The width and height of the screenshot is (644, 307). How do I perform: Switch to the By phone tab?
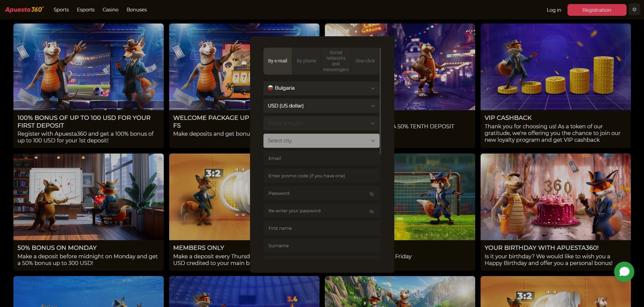(306, 61)
